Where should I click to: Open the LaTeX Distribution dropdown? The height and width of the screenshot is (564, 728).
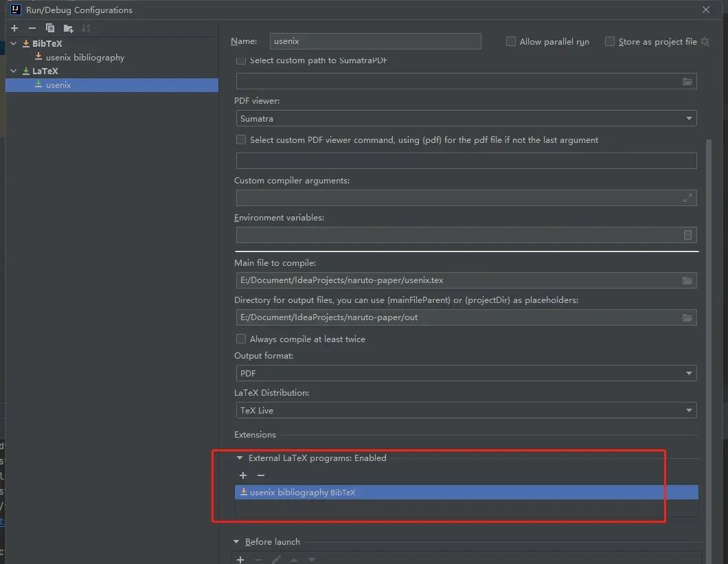pyautogui.click(x=689, y=410)
